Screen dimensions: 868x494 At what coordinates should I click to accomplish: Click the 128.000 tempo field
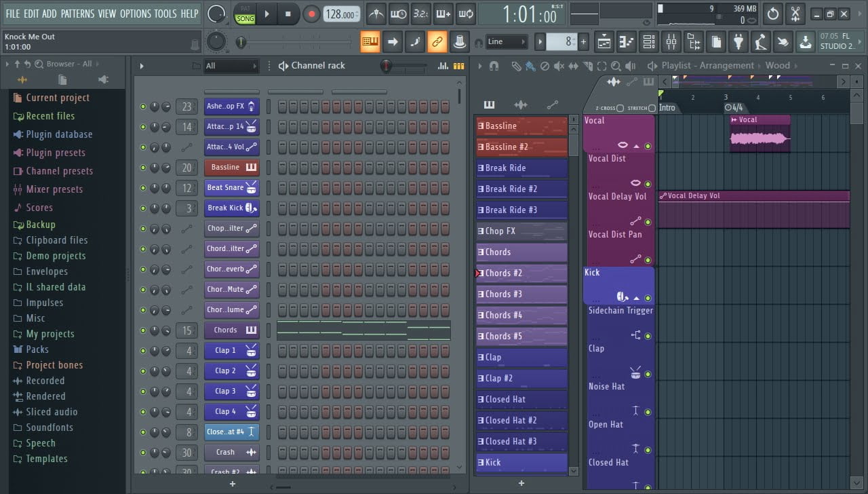(x=342, y=14)
